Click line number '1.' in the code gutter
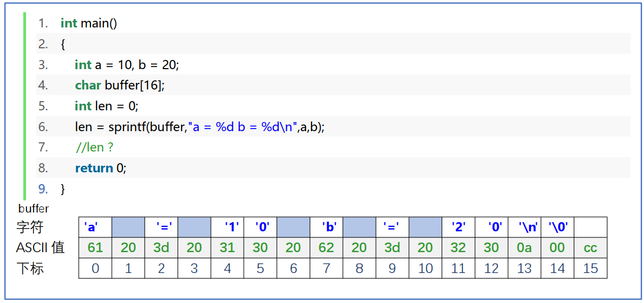This screenshot has height=303, width=644. (x=43, y=23)
